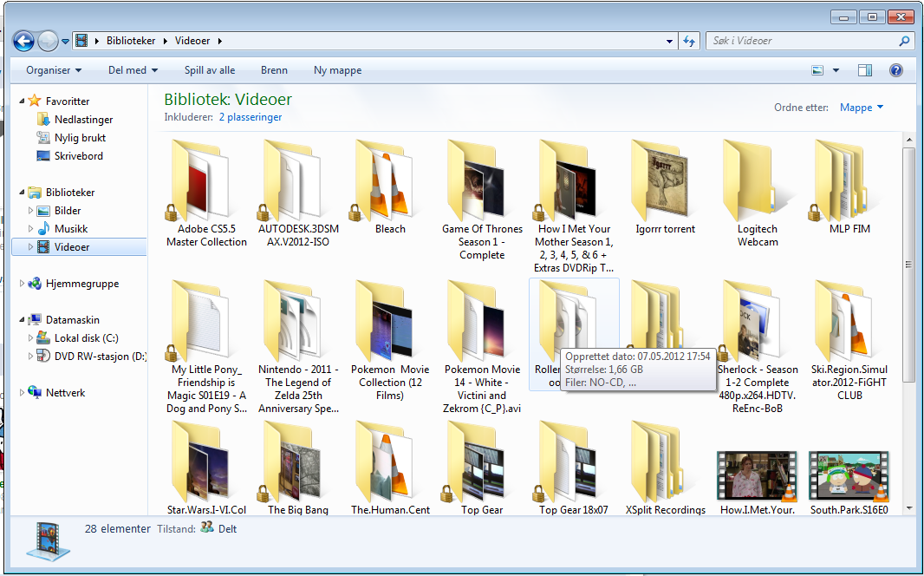This screenshot has width=924, height=576.
Task: Select 'Nintendo - 2011 - The Legend of Zelda' folder
Action: [298, 347]
